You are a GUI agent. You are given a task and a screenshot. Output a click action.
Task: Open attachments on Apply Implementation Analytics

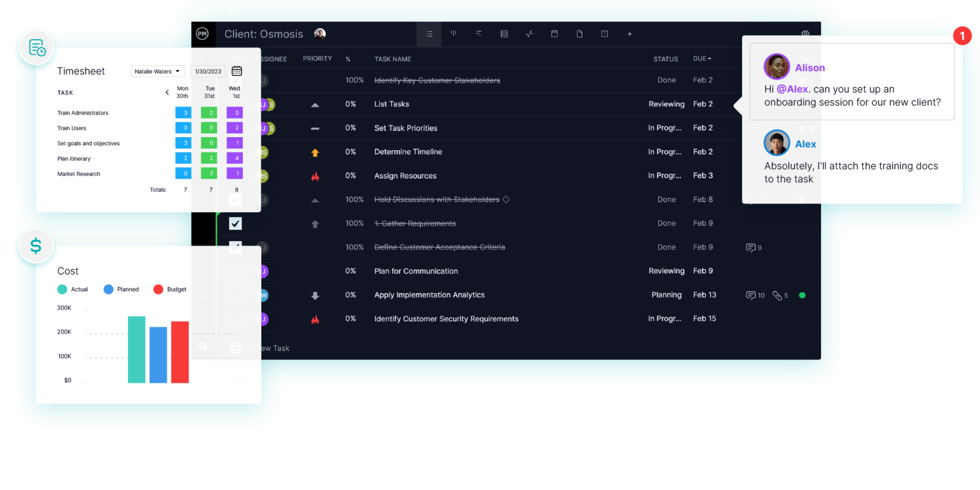tap(780, 295)
